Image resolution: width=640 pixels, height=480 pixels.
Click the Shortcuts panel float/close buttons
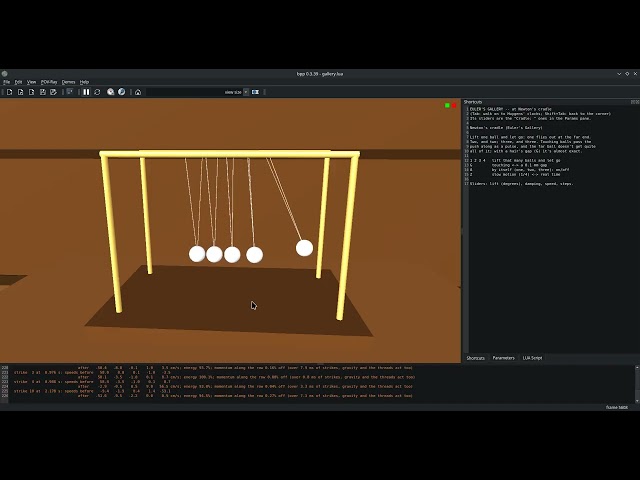[x=635, y=102]
